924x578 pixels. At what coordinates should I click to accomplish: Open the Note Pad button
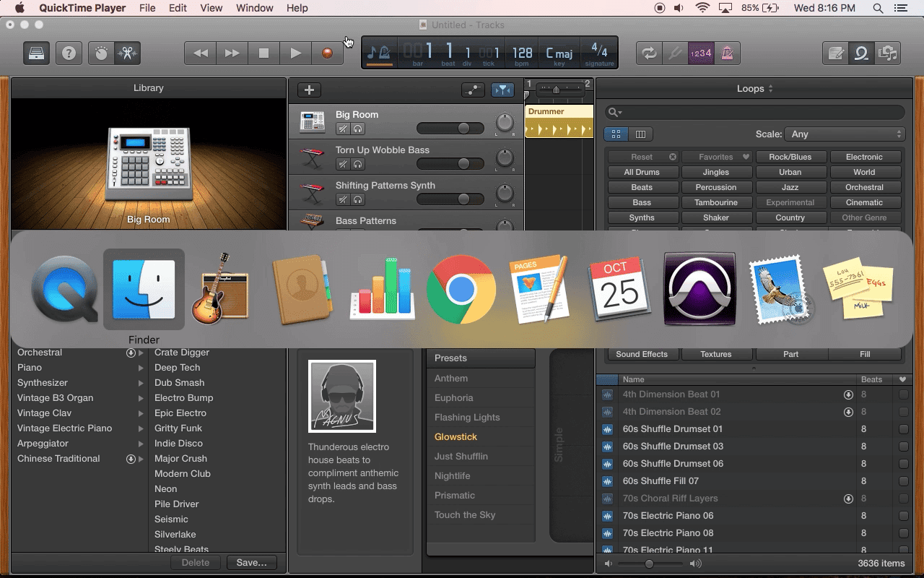click(836, 53)
